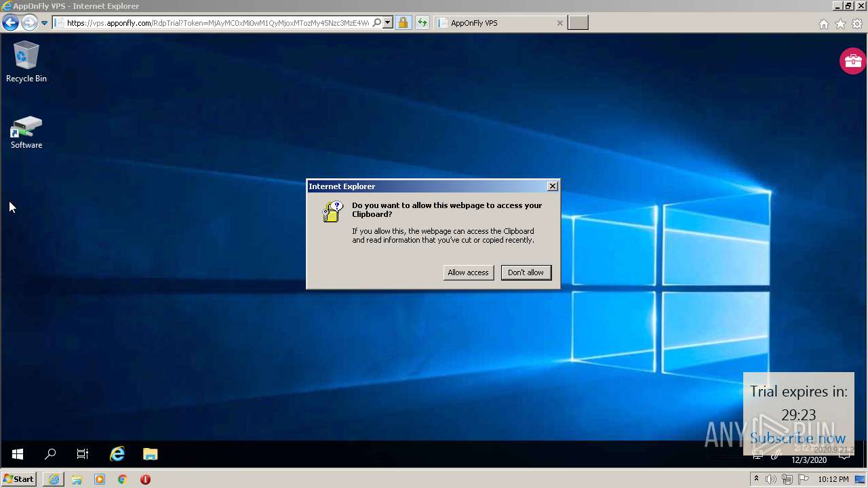Refresh the page using toolbar button

click(422, 23)
